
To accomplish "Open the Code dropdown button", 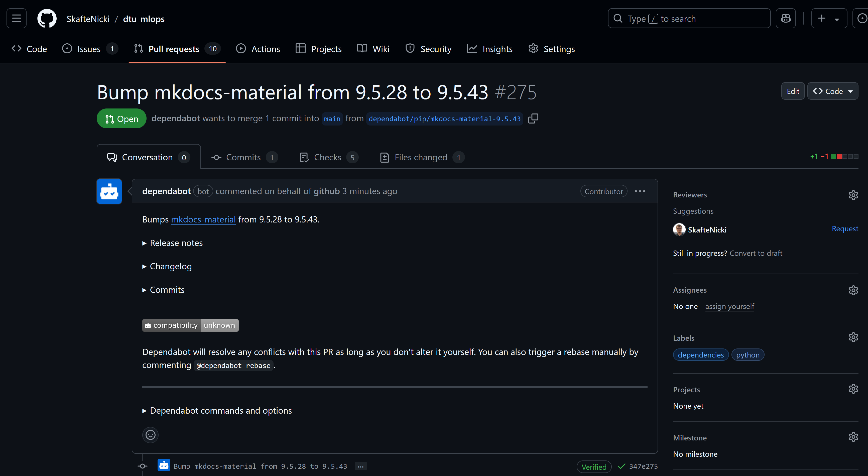I will pyautogui.click(x=832, y=91).
